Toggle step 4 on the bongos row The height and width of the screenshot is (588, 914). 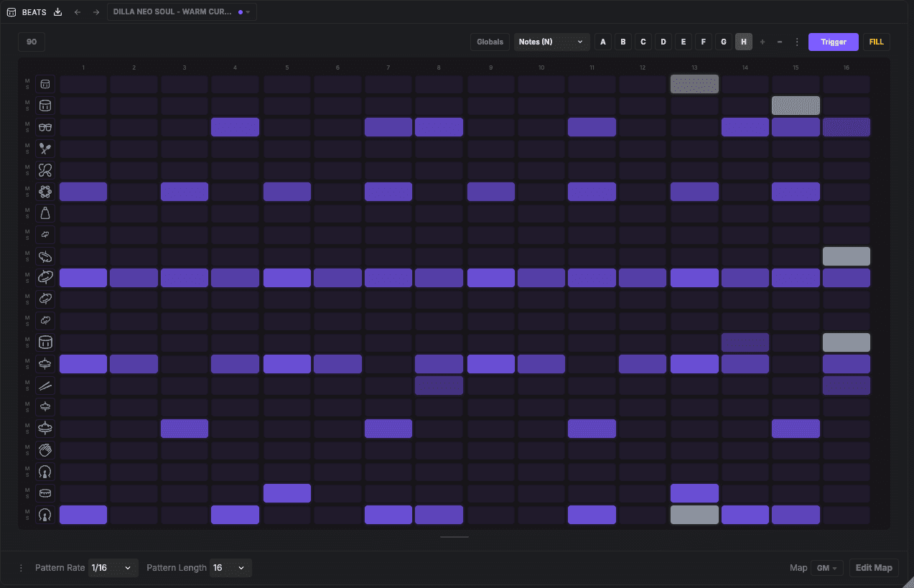pyautogui.click(x=236, y=127)
